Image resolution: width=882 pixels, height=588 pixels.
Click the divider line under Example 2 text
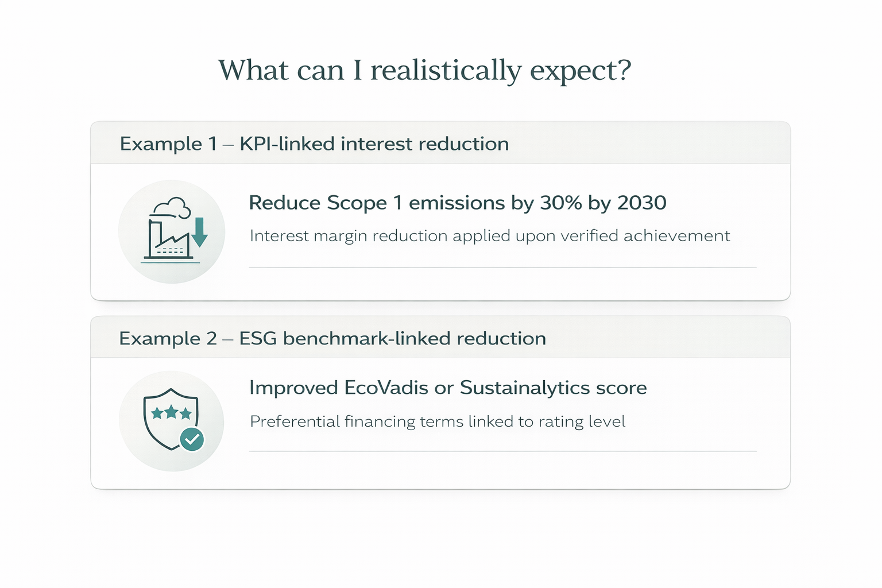(x=502, y=451)
